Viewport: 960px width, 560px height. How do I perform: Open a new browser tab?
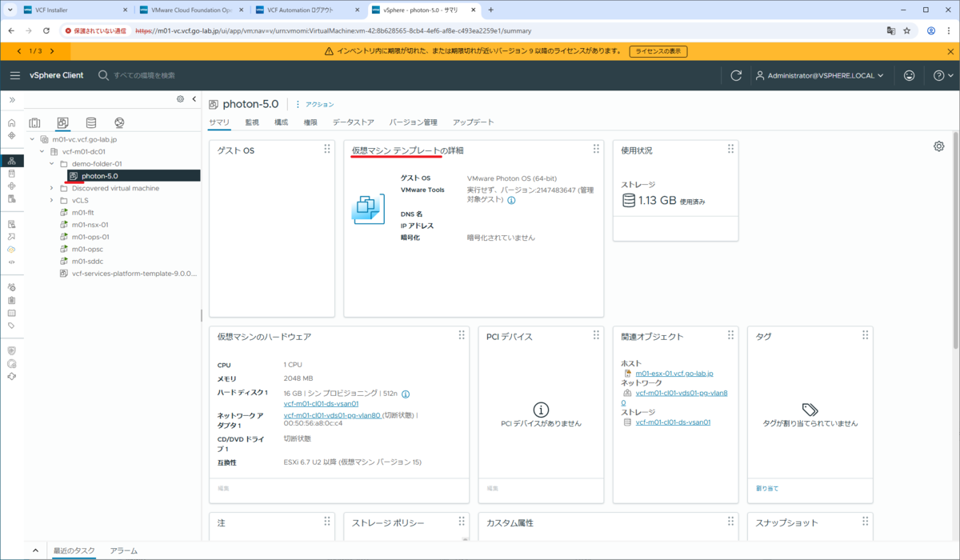[x=490, y=10]
